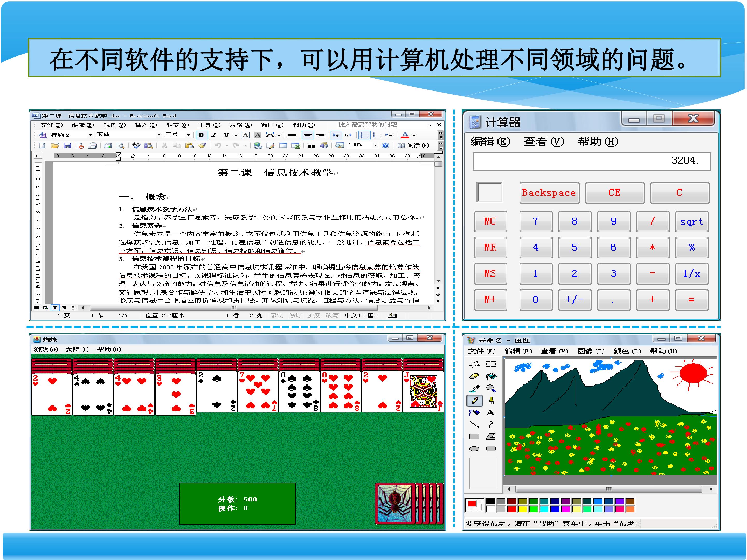Open 格式(O) menu in Word
This screenshot has width=747, height=560.
tap(178, 125)
